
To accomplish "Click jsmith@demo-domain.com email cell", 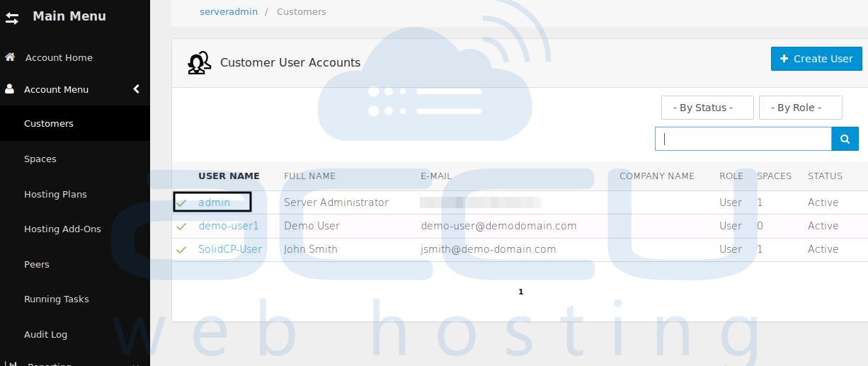I will [489, 249].
